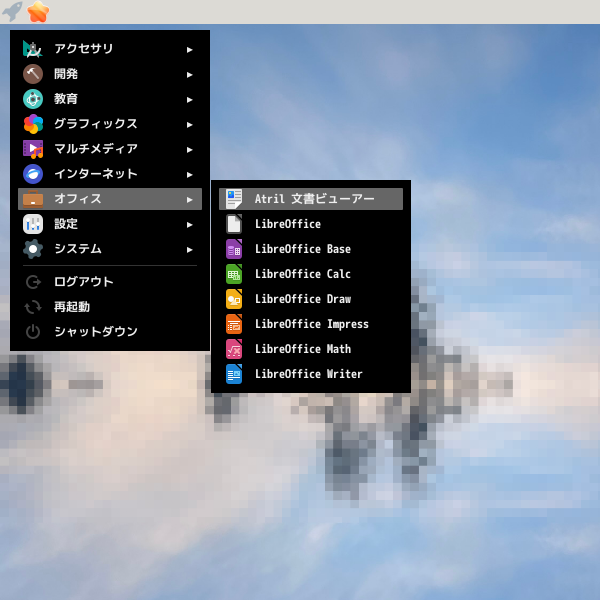Click the システム gear icon

[33, 249]
